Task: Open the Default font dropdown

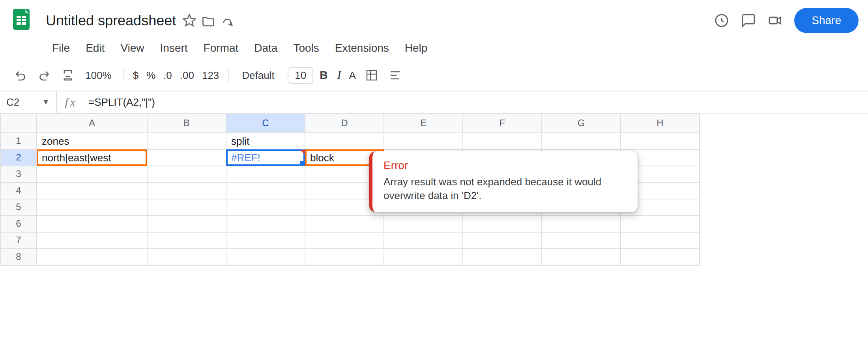Action: (x=258, y=75)
